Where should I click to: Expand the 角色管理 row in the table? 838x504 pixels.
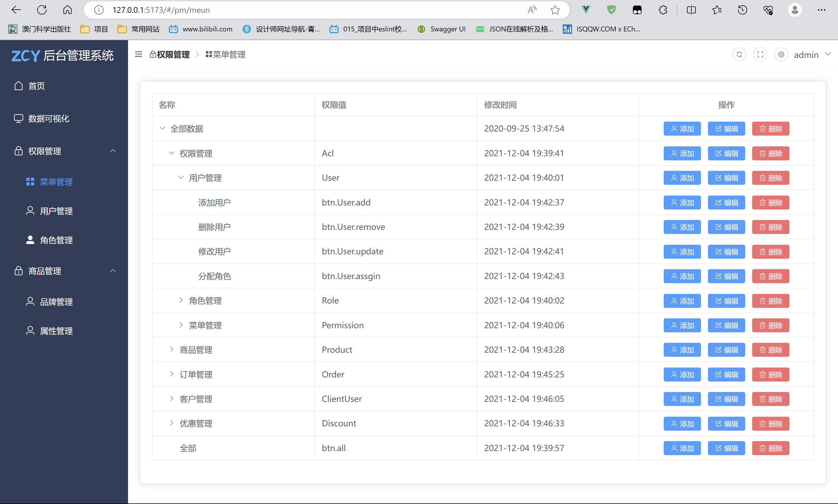[181, 300]
